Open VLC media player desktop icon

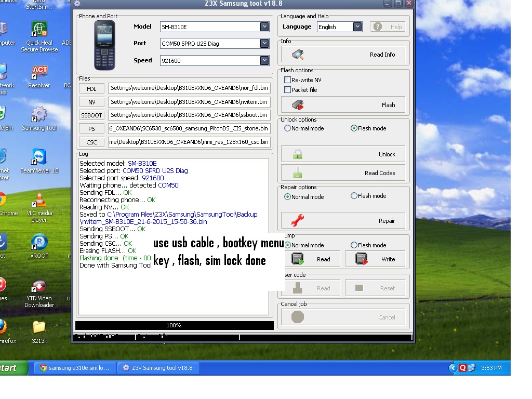tap(39, 207)
